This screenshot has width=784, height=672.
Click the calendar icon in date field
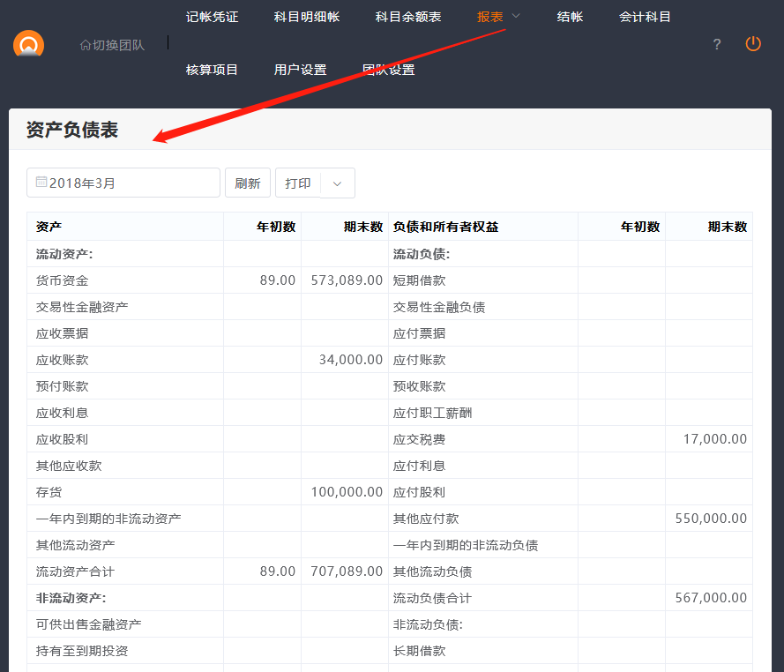tap(41, 183)
